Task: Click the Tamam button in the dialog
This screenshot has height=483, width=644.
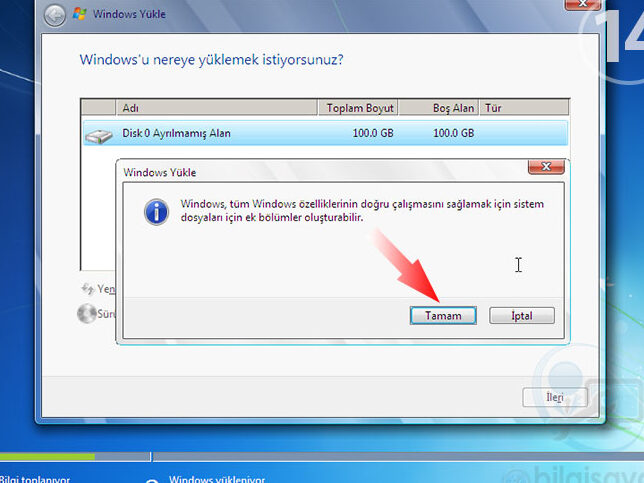Action: [x=443, y=315]
